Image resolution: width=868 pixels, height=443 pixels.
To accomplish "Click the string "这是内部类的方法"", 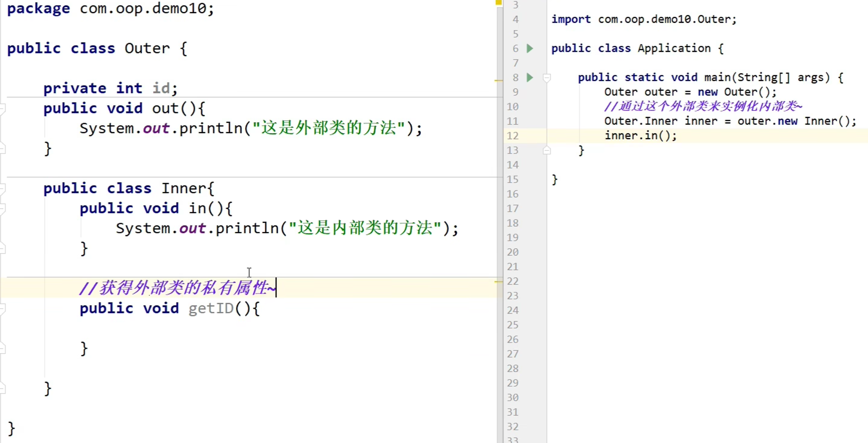I will tap(365, 228).
